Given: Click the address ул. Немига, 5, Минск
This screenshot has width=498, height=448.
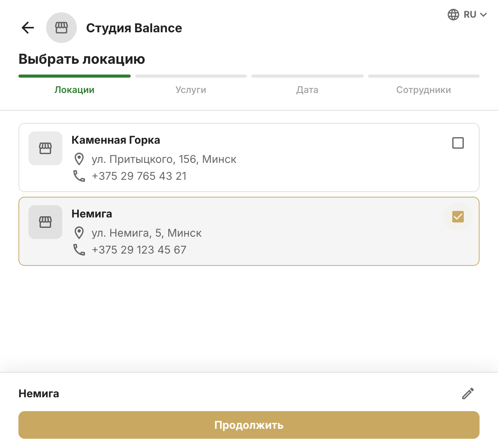Looking at the screenshot, I should 146,233.
